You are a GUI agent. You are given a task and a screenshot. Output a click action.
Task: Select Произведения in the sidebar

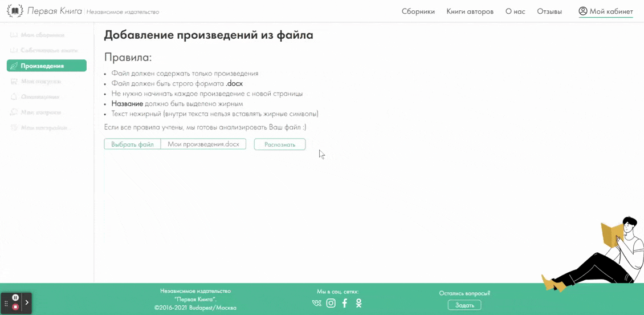(46, 66)
